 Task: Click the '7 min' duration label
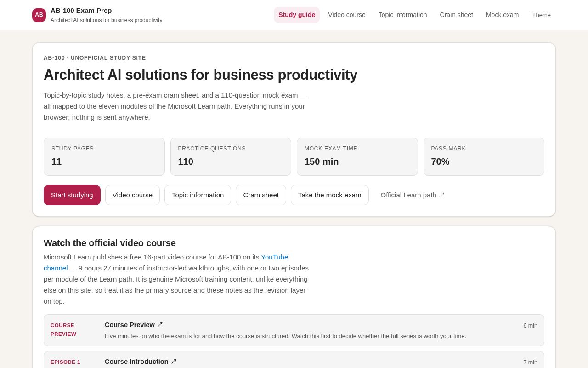(530, 362)
